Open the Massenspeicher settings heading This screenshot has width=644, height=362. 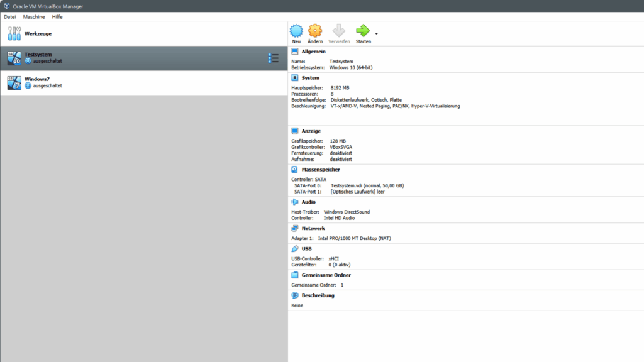320,169
